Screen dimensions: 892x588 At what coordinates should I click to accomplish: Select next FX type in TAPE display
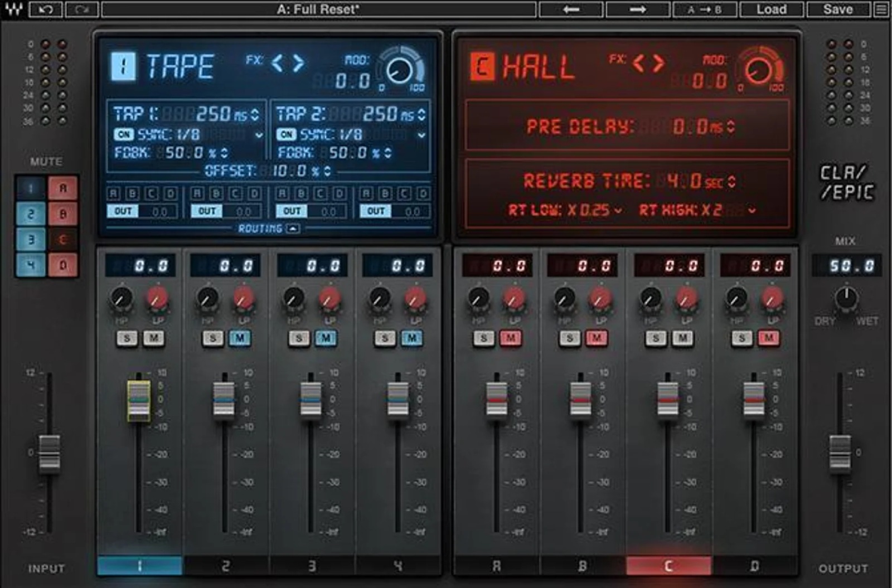pyautogui.click(x=298, y=63)
